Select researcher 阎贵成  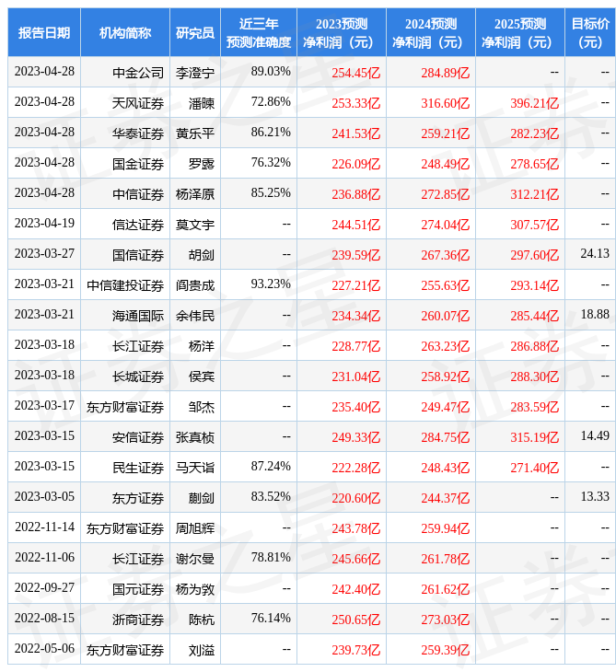(x=195, y=285)
